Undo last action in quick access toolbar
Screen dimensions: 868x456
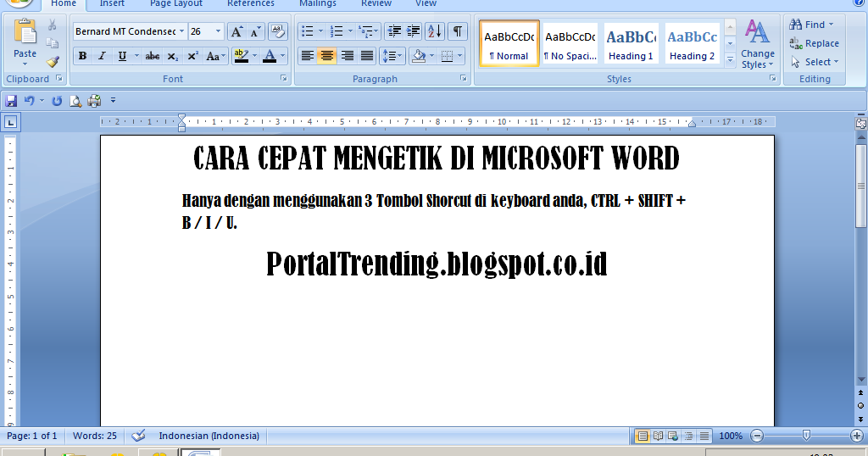29,101
